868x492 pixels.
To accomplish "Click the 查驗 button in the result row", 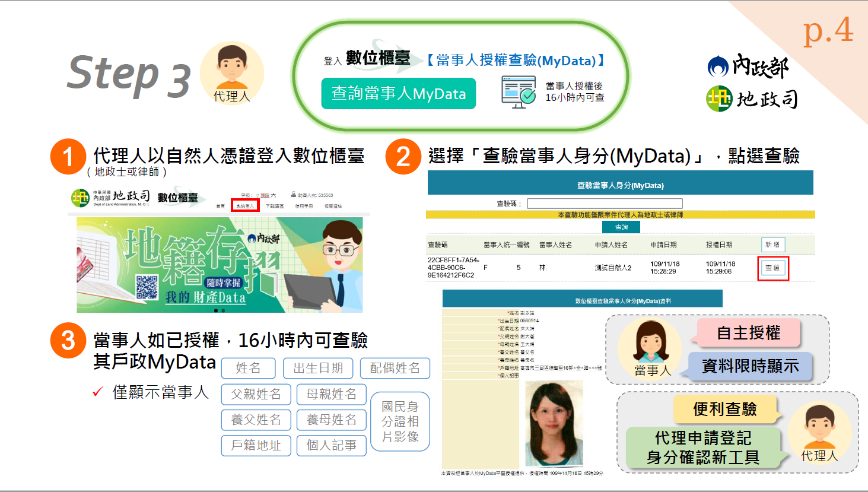I will 772,268.
